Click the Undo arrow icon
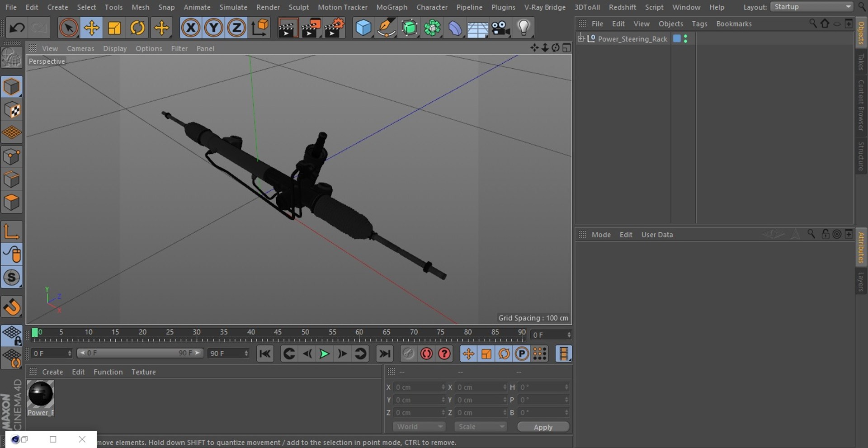868x448 pixels. [x=17, y=28]
